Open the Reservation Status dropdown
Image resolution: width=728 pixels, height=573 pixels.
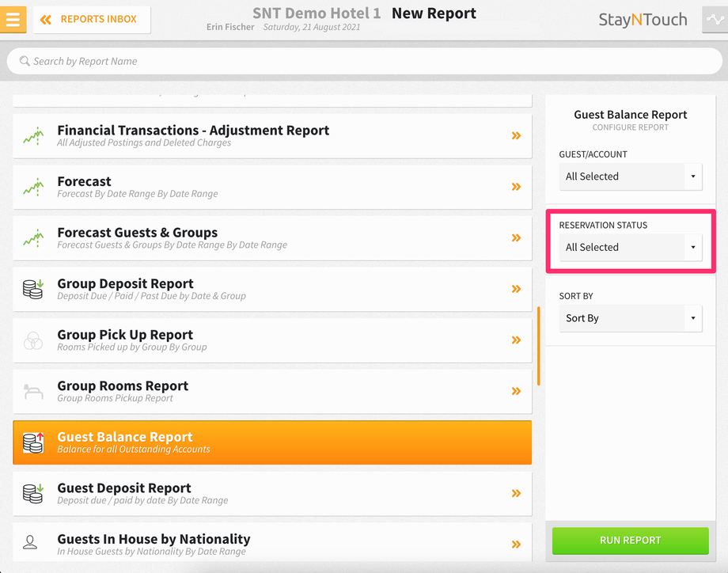pos(631,247)
